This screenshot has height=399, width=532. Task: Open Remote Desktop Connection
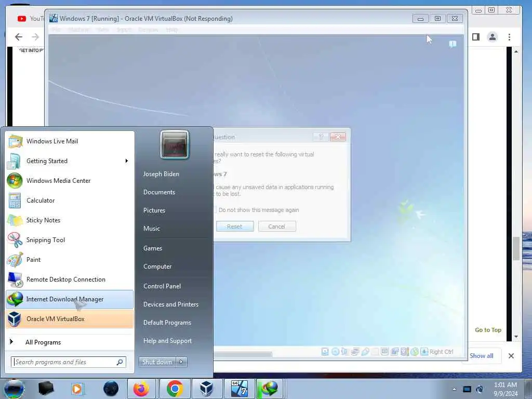tap(70, 279)
